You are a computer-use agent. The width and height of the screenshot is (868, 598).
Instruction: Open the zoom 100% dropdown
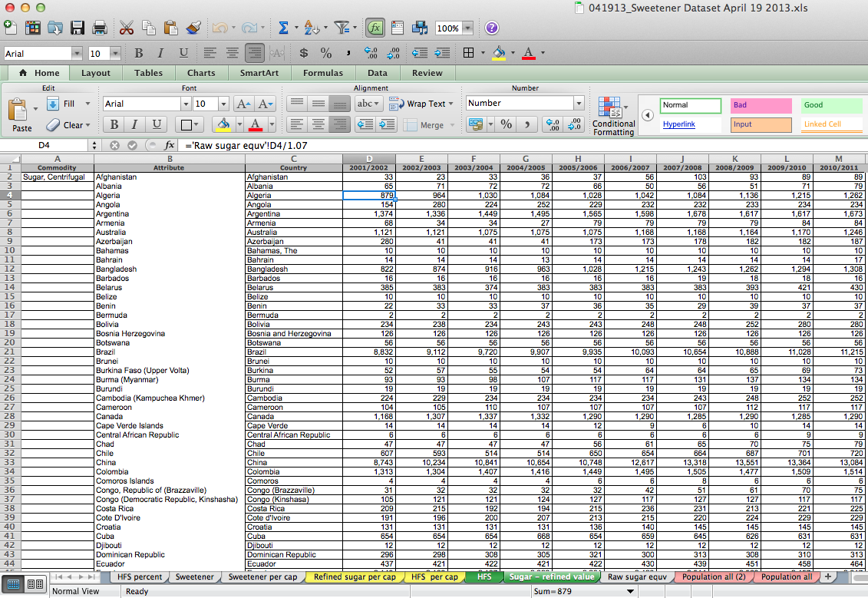468,28
